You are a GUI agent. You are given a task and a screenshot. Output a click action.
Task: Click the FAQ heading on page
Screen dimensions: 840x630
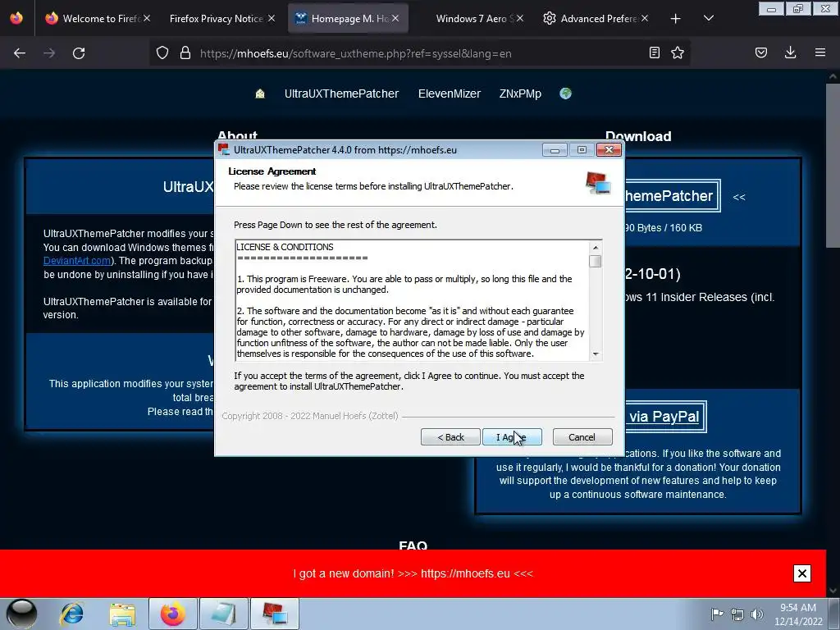413,545
